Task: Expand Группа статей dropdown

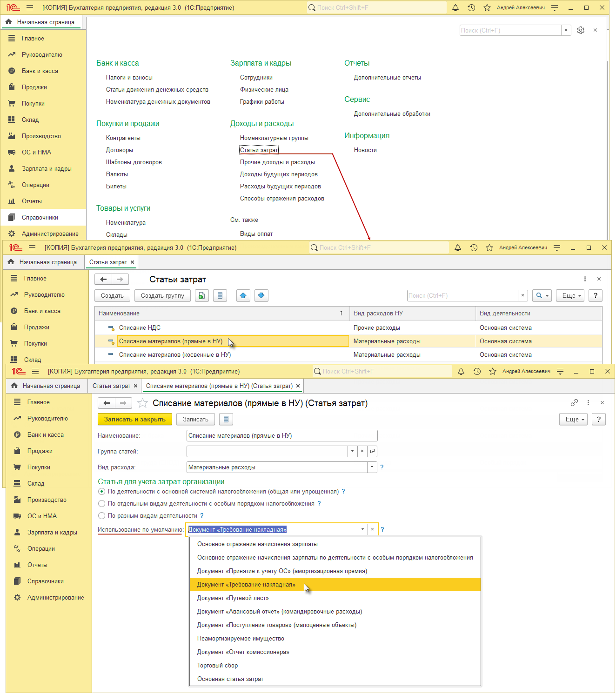Action: tap(352, 451)
